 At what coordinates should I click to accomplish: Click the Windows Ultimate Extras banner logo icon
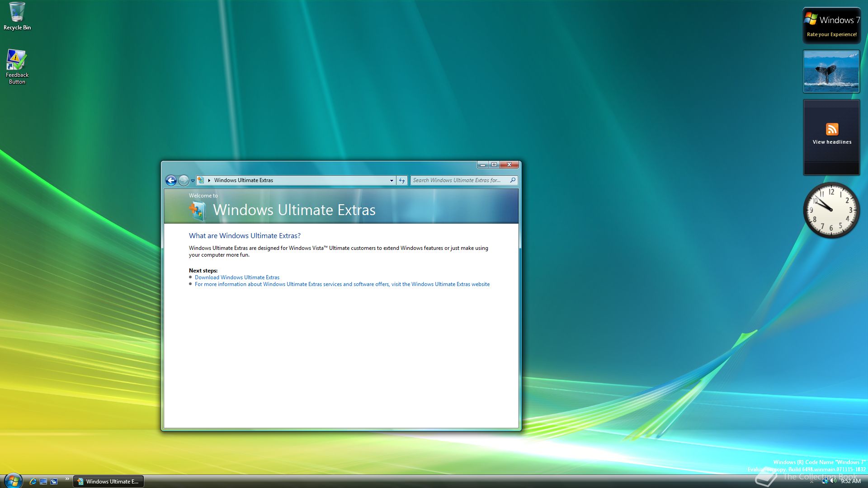(x=198, y=211)
